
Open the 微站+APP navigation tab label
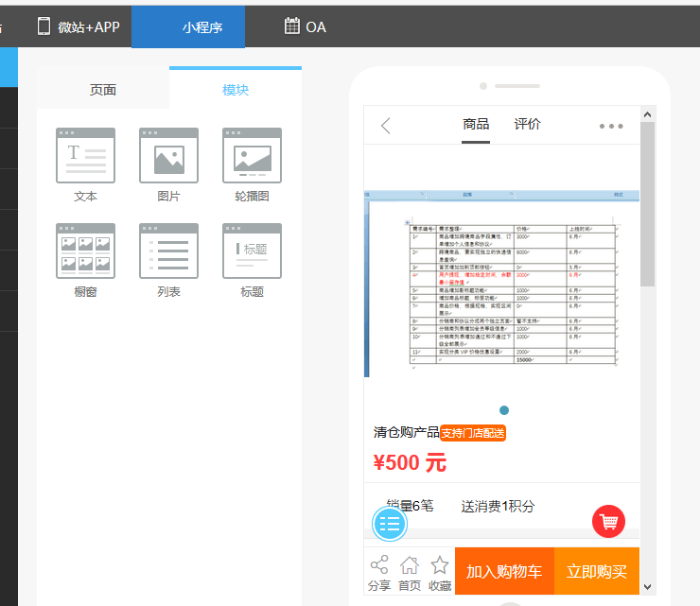tap(88, 27)
